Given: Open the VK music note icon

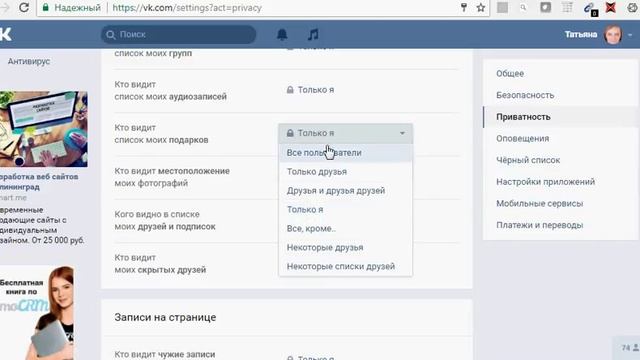Looking at the screenshot, I should pos(313,35).
